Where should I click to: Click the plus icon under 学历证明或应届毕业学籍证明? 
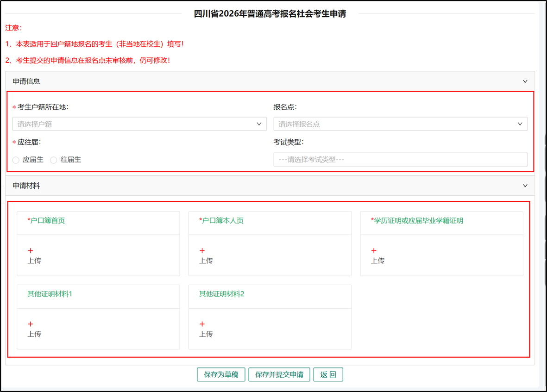[374, 250]
